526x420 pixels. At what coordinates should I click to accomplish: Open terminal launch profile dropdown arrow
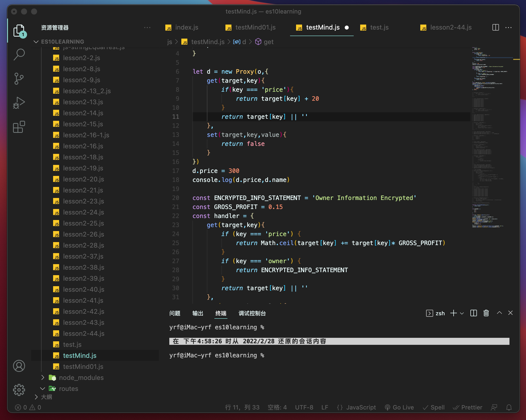point(462,313)
